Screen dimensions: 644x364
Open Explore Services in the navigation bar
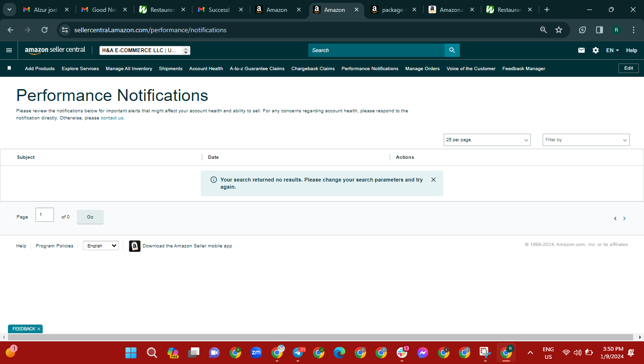click(80, 69)
